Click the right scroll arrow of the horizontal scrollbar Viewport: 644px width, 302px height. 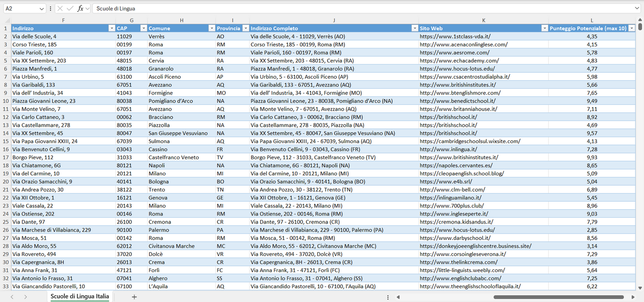pyautogui.click(x=633, y=297)
